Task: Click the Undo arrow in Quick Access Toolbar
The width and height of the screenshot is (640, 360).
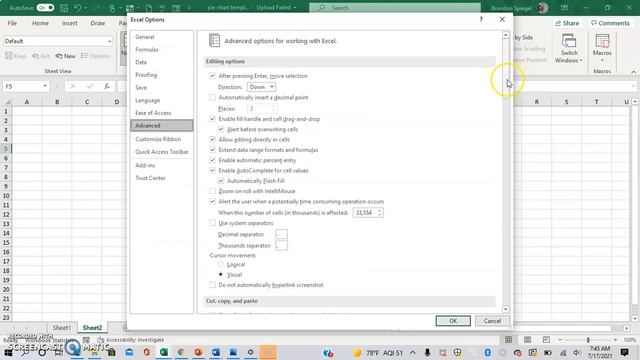Action: point(78,8)
